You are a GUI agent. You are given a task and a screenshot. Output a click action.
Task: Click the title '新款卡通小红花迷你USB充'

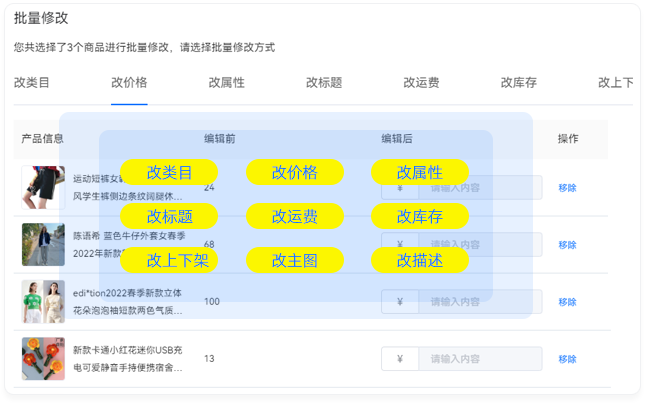128,350
